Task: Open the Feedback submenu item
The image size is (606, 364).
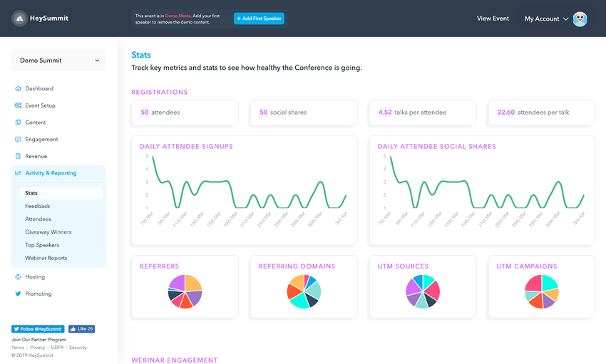Action: pos(38,206)
